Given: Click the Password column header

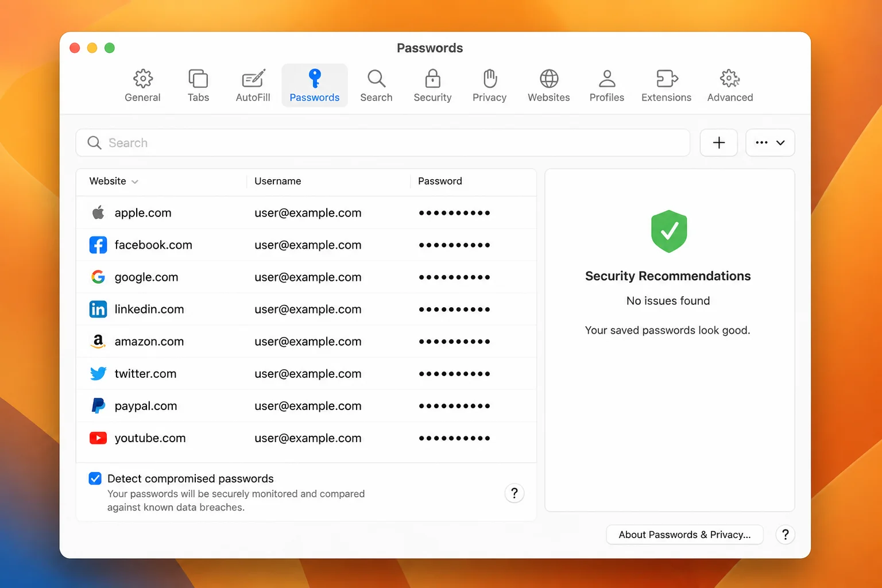Looking at the screenshot, I should (x=440, y=181).
